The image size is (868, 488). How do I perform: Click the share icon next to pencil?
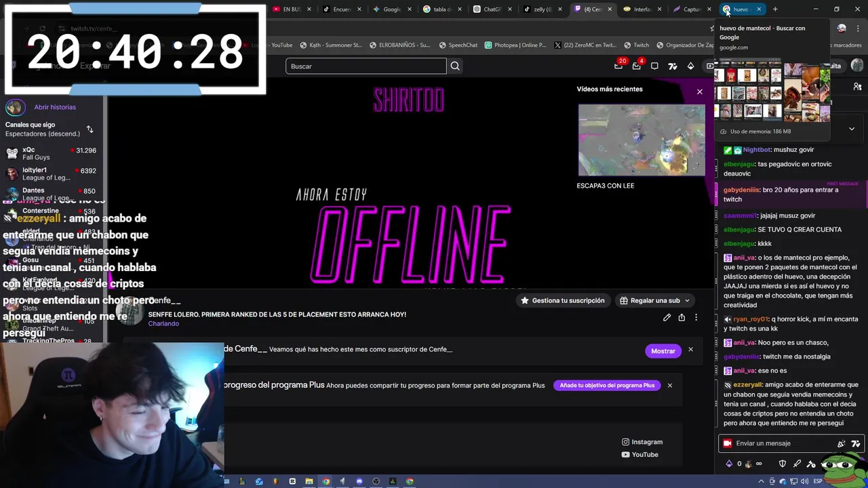coord(682,317)
